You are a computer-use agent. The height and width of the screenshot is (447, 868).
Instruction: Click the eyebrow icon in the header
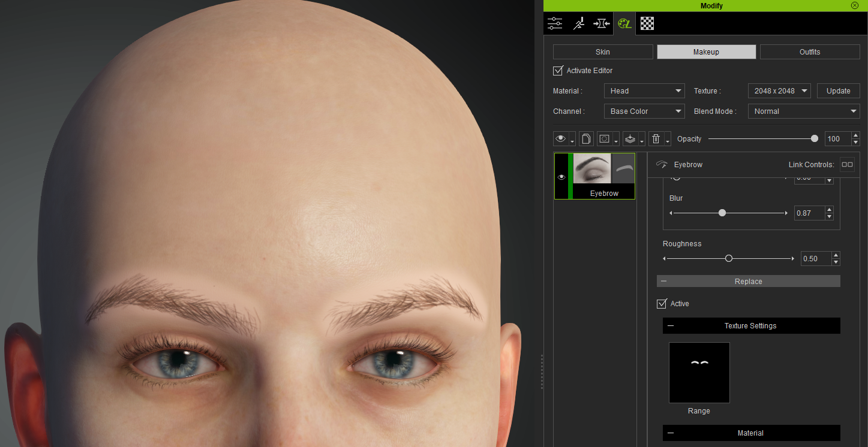(662, 164)
